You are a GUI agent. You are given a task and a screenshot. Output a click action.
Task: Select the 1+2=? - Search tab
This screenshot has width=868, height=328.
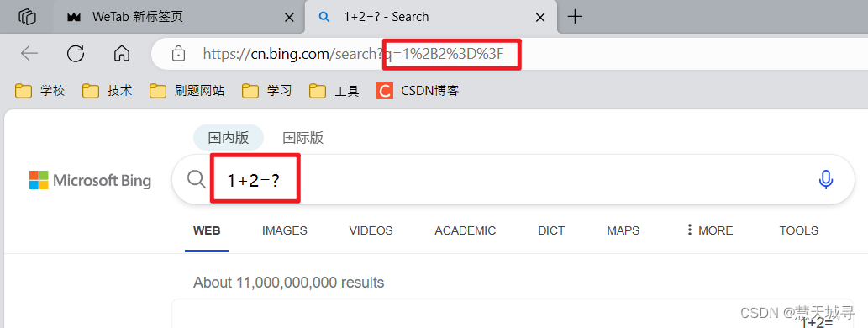(431, 17)
